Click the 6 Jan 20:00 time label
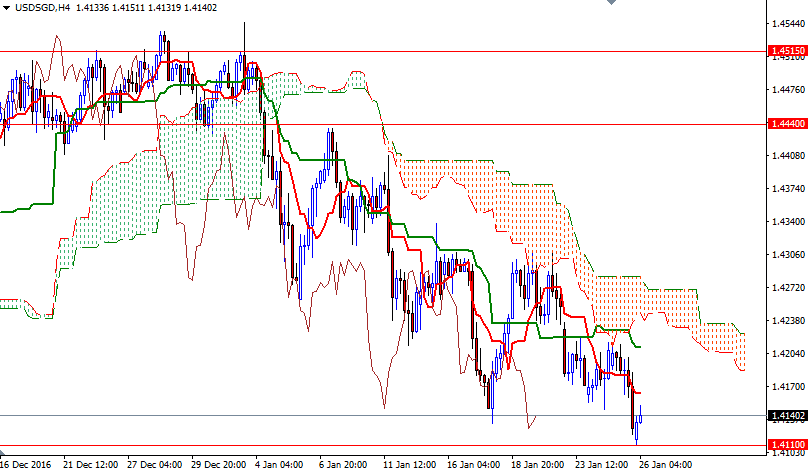Image resolution: width=808 pixels, height=472 pixels. click(343, 465)
